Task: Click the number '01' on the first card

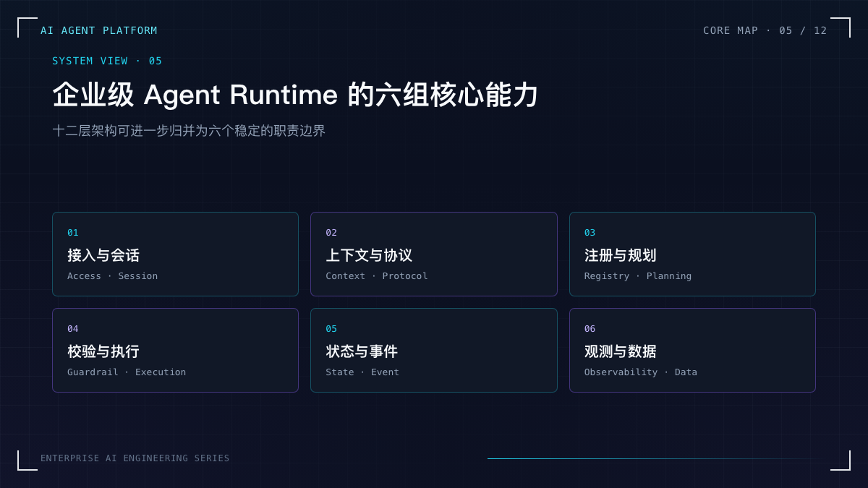Action: coord(73,233)
